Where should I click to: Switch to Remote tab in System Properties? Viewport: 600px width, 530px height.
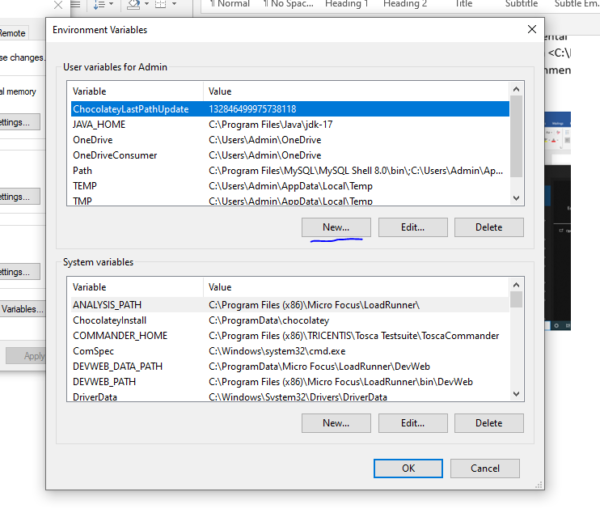(x=13, y=33)
